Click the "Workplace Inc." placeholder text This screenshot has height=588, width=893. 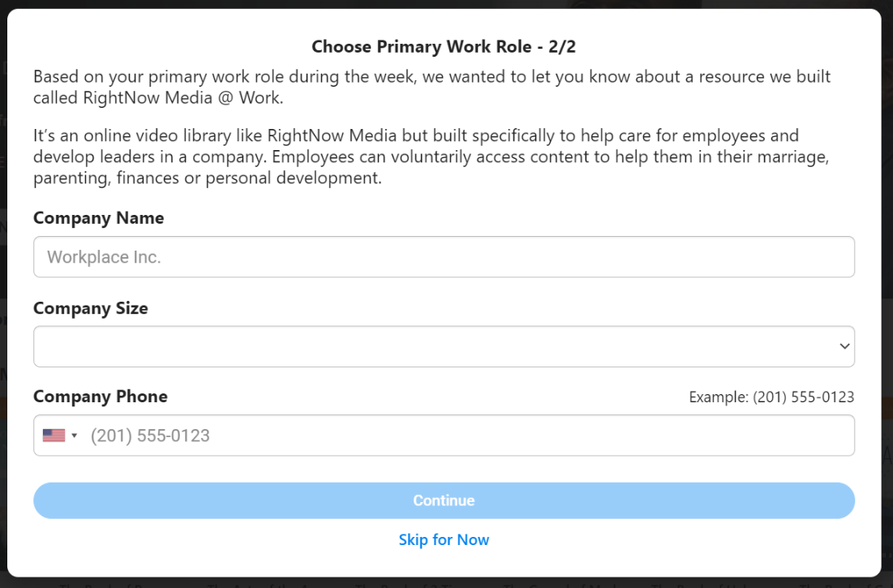click(104, 257)
